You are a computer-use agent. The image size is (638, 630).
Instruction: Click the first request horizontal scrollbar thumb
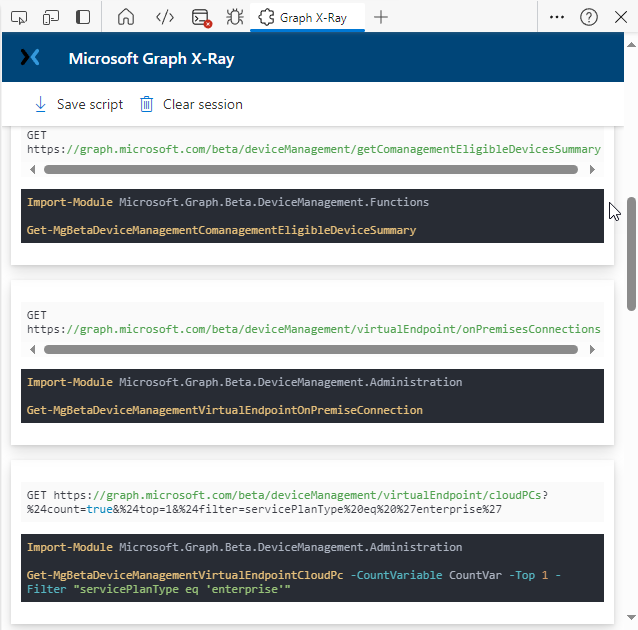pyautogui.click(x=311, y=169)
